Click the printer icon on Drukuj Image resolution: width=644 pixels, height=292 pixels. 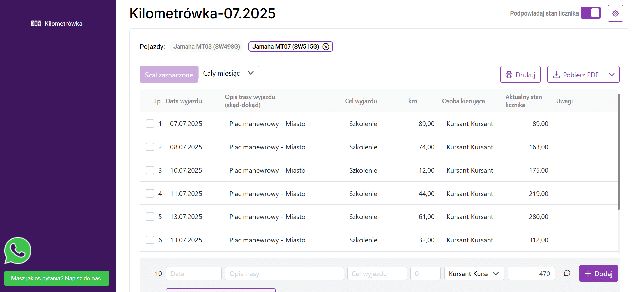coord(509,75)
